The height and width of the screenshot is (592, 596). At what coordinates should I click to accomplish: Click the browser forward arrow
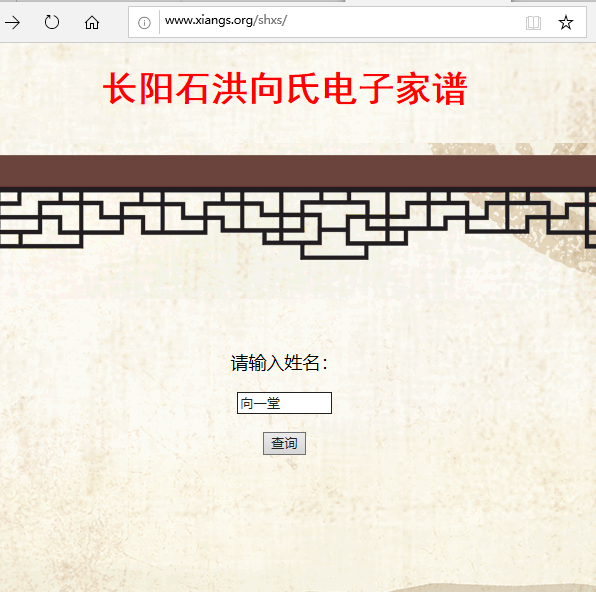pos(12,22)
